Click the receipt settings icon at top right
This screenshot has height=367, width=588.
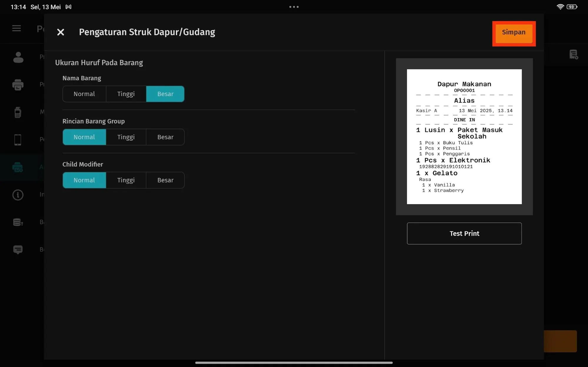(x=573, y=55)
